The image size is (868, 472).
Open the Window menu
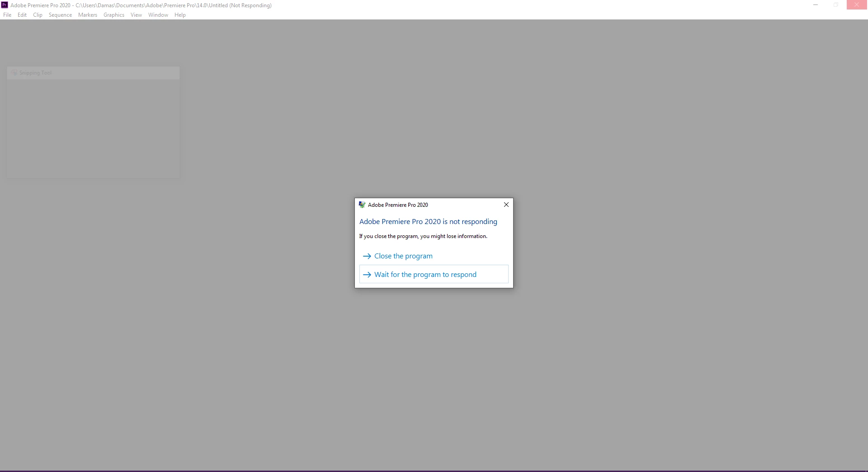click(158, 15)
